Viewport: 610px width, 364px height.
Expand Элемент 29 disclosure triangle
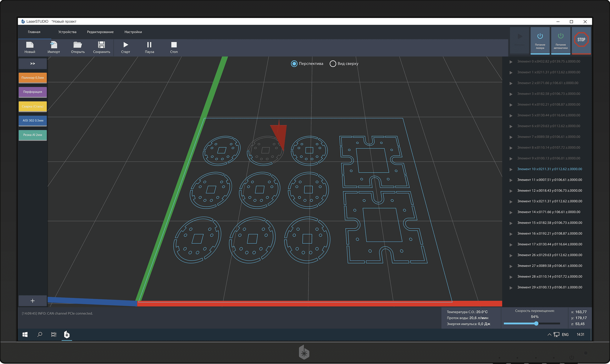511,288
